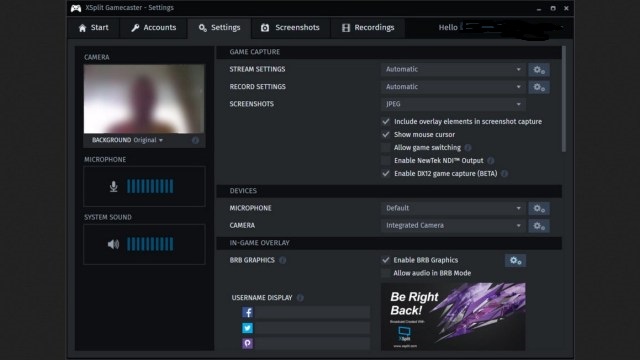Open the Stream Settings Automatic dropdown

click(x=453, y=69)
